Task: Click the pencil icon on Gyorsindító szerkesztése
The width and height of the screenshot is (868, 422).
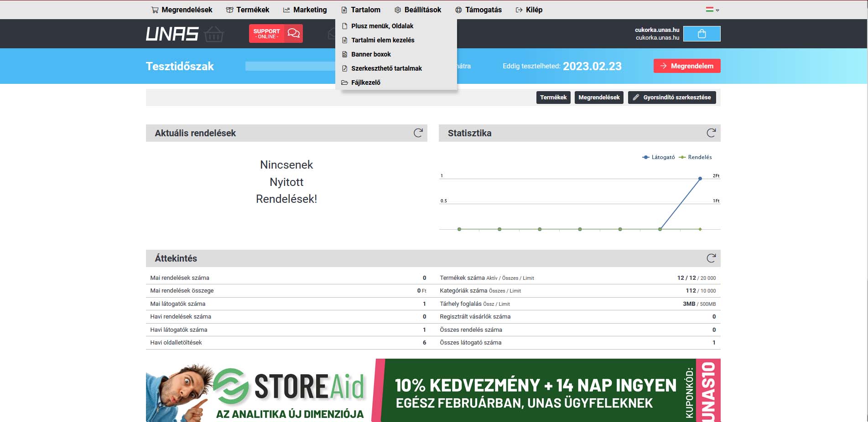Action: click(x=636, y=98)
